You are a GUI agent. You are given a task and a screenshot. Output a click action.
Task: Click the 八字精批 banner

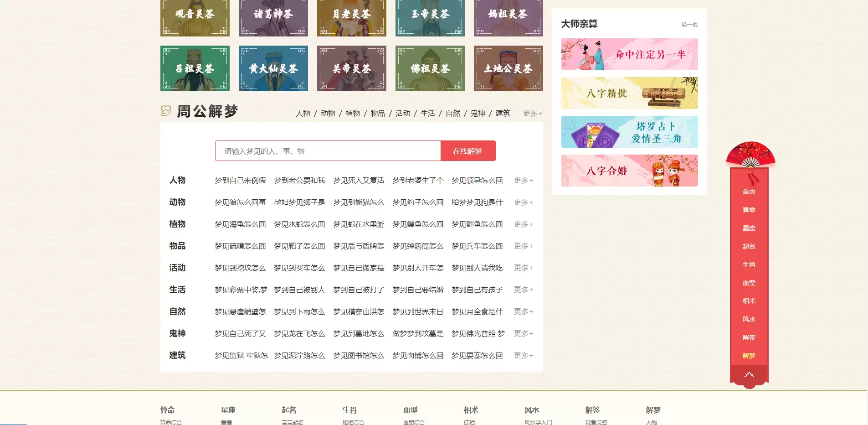pyautogui.click(x=629, y=93)
